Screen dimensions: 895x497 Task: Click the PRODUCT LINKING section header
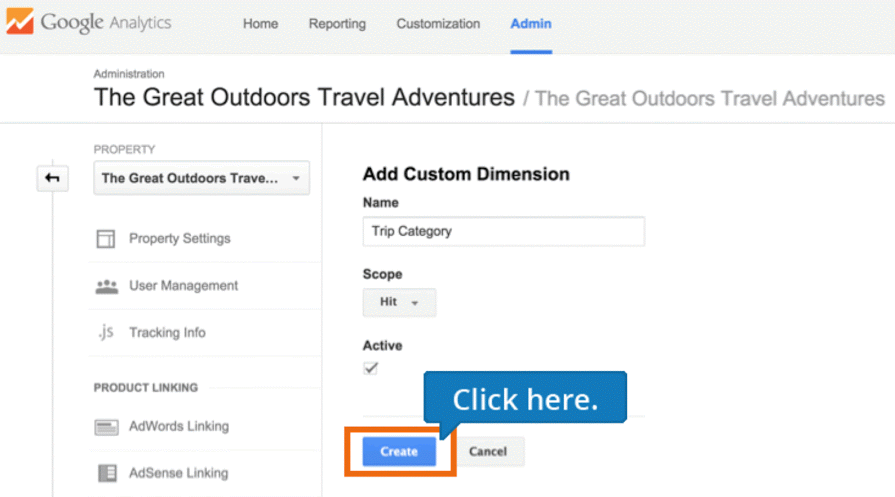click(146, 387)
